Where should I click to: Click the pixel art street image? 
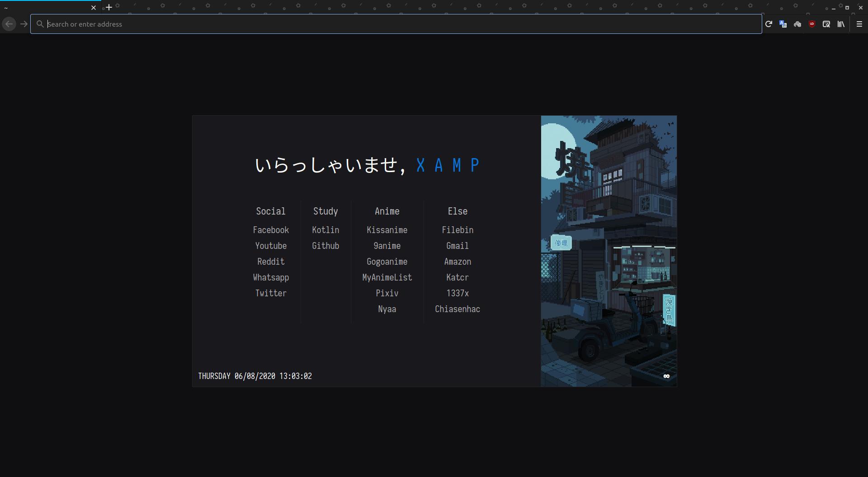coord(609,251)
